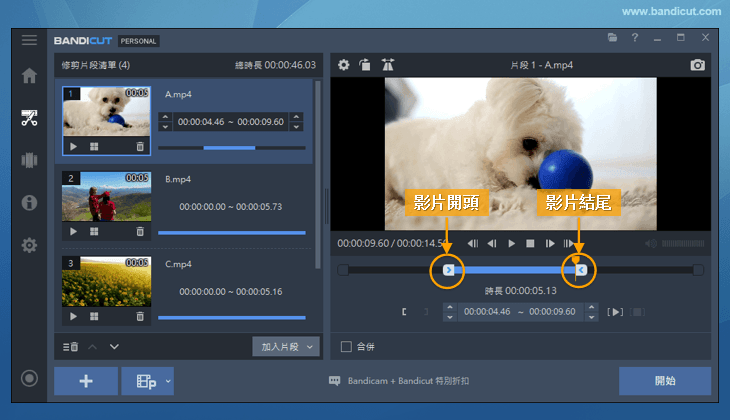Click timeline end handle

[x=581, y=270]
